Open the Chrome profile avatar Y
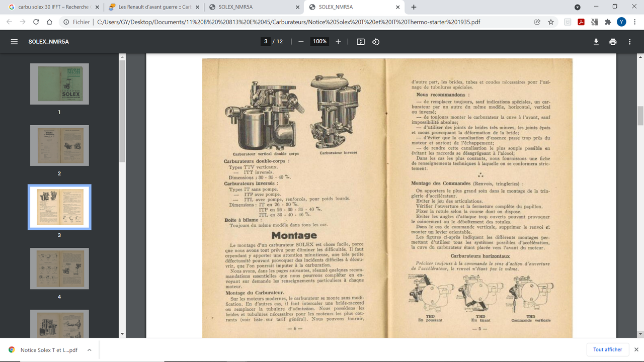Screen dimensions: 644x362 [621, 22]
